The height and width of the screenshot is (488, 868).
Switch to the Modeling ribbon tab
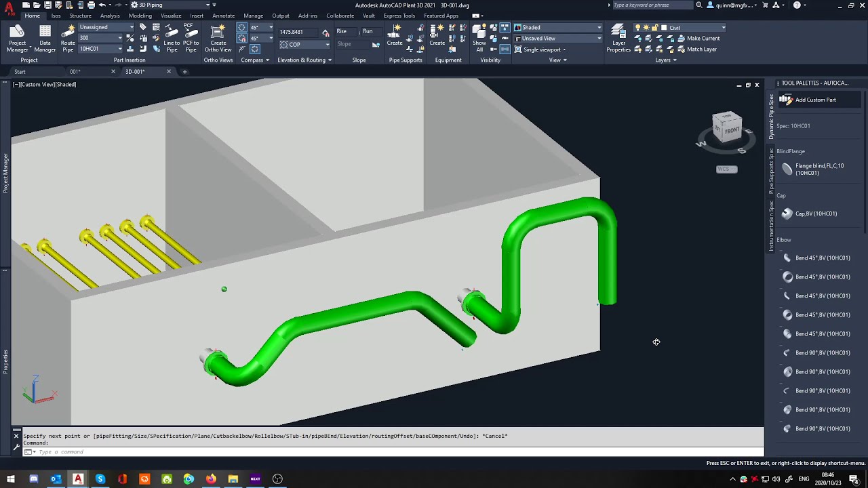click(x=140, y=16)
